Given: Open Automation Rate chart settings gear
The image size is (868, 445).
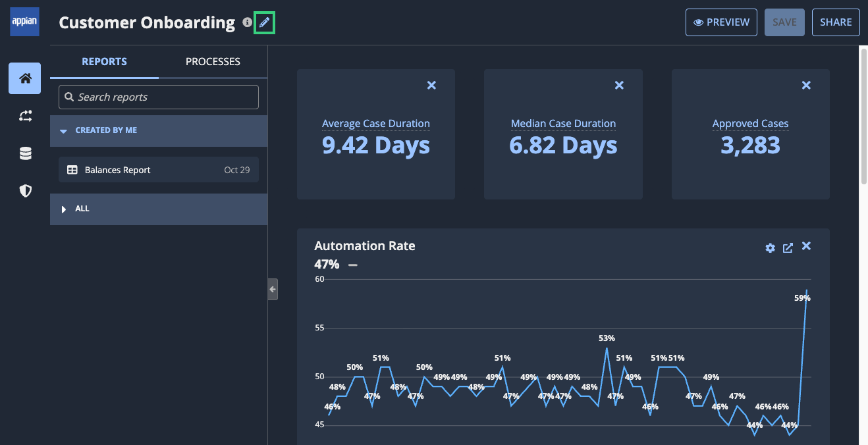Looking at the screenshot, I should (770, 248).
